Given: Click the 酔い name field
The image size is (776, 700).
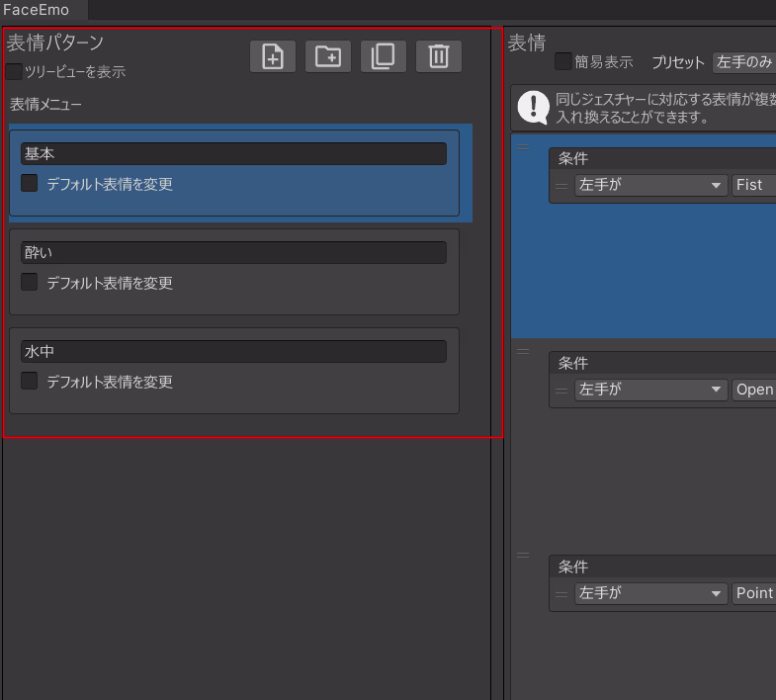Looking at the screenshot, I should pyautogui.click(x=233, y=252).
